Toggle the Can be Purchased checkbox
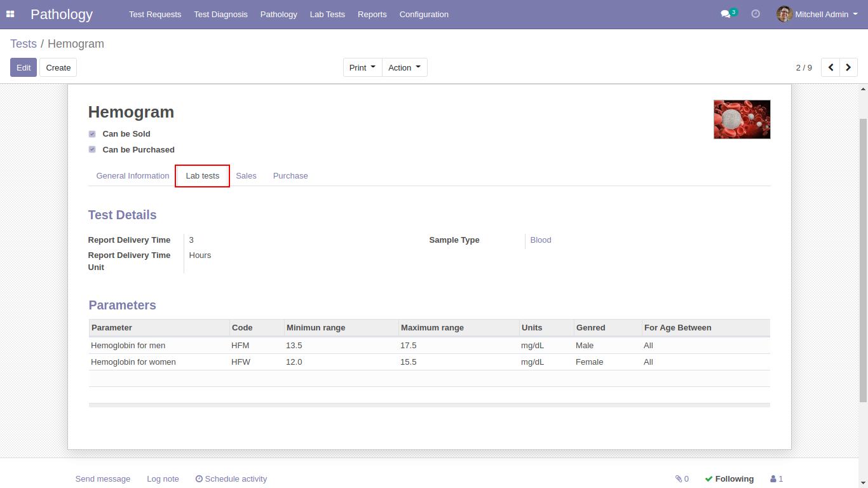The width and height of the screenshot is (868, 488). (x=92, y=149)
